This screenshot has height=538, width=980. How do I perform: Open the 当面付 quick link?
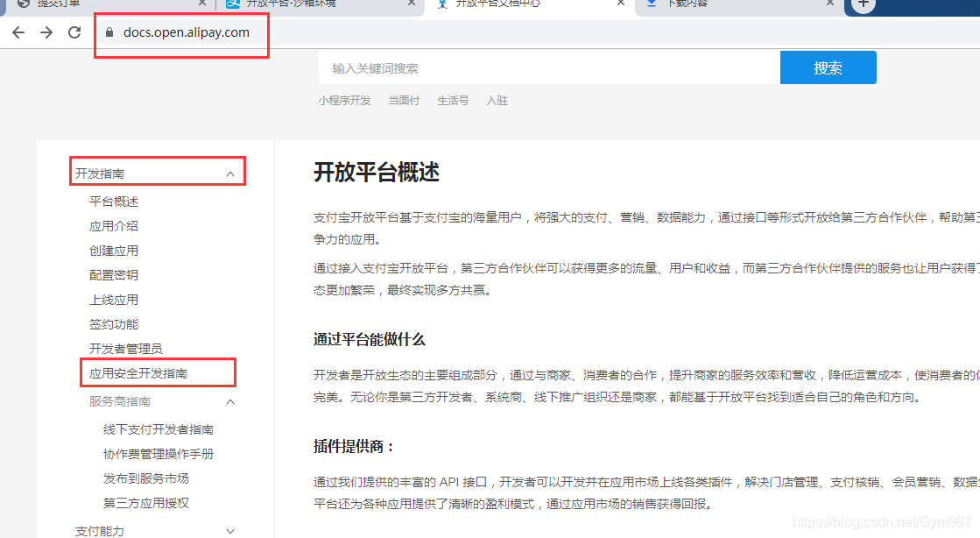[404, 101]
